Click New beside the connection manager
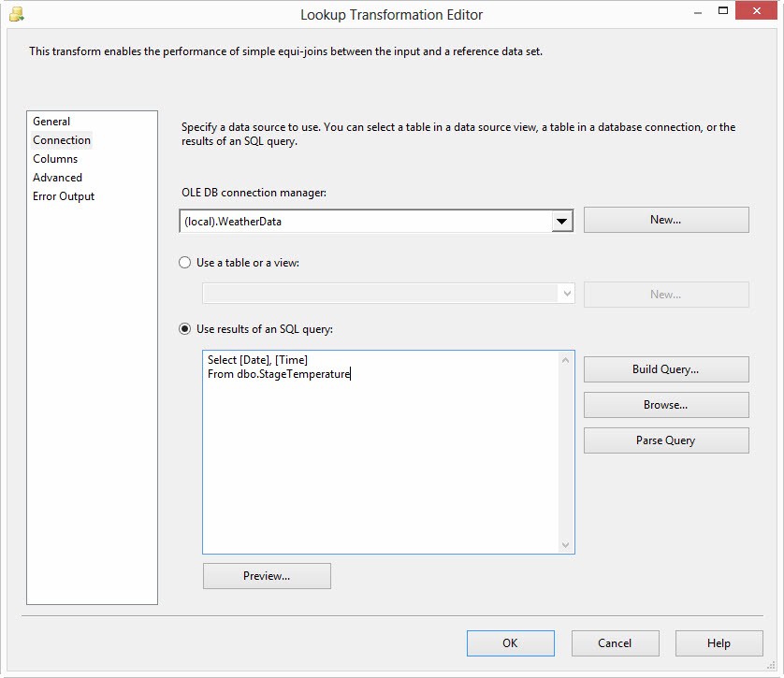Screen dimensions: 784x678 665,220
